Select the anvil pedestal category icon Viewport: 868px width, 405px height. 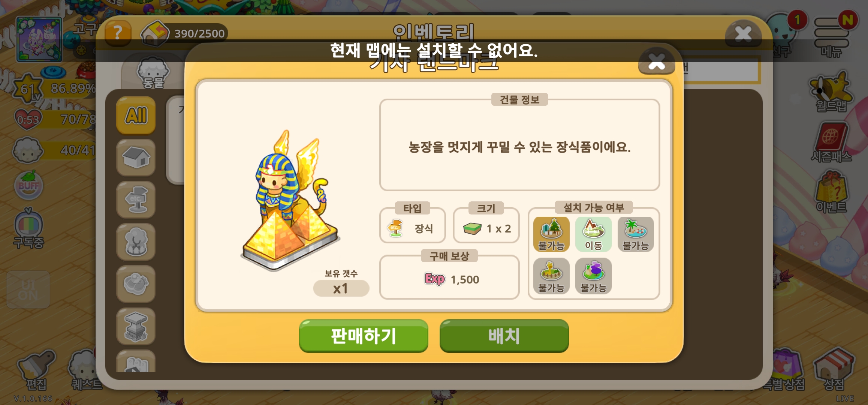136,327
